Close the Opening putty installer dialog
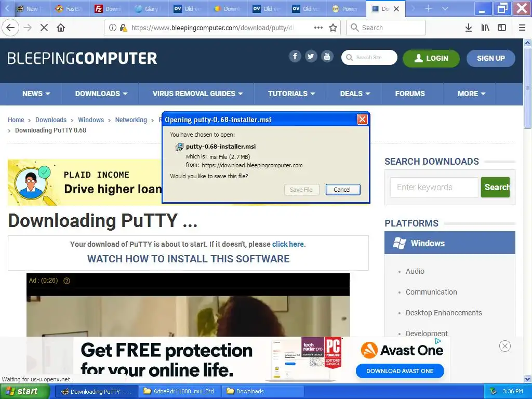Screen dimensions: 532x399 coord(362,119)
